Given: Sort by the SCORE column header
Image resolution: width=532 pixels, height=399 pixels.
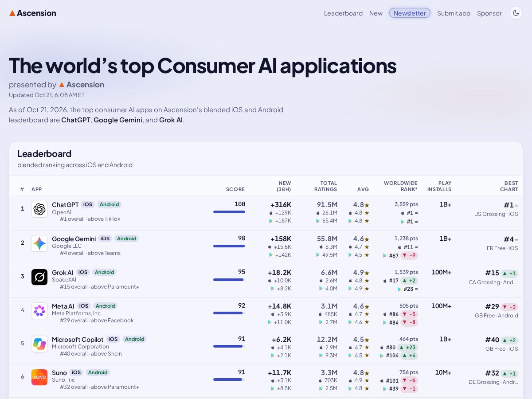Looking at the screenshot, I should tap(235, 189).
